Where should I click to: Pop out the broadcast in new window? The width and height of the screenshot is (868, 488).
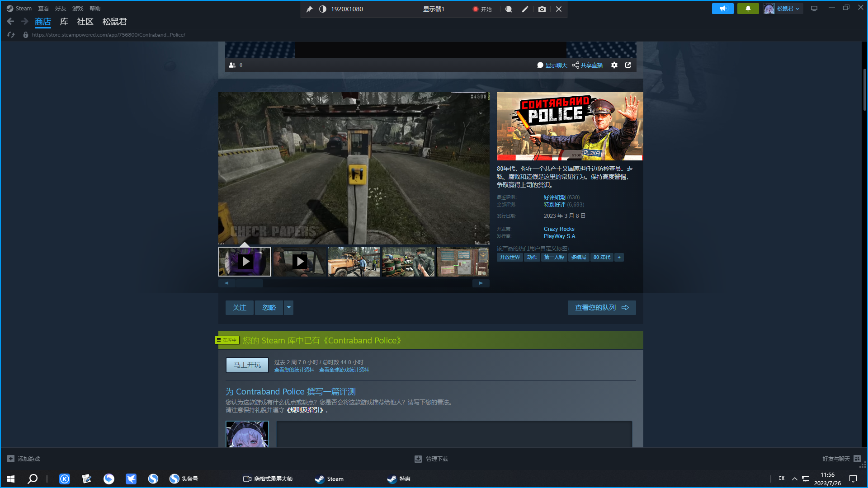tap(628, 65)
